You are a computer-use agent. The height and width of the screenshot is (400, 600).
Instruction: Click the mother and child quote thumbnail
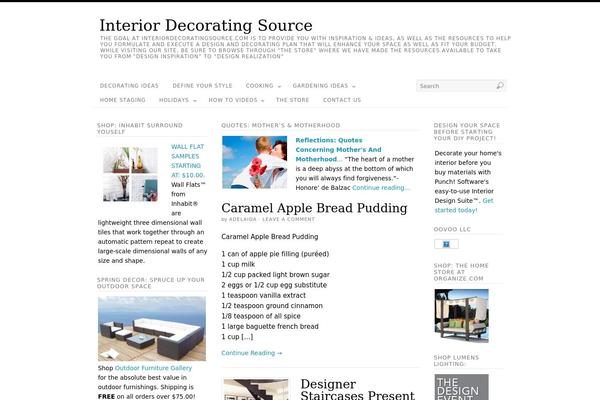pyautogui.click(x=254, y=162)
